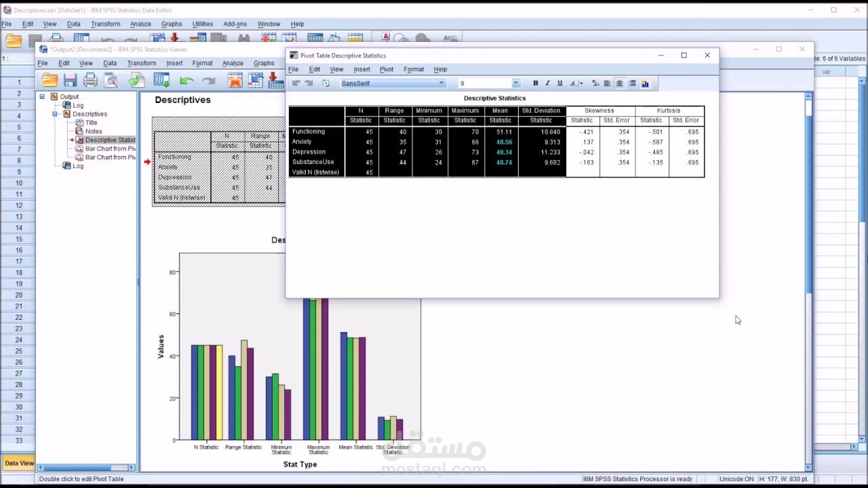Open Add-ons menu in Data Editor
The width and height of the screenshot is (868, 488).
click(235, 24)
